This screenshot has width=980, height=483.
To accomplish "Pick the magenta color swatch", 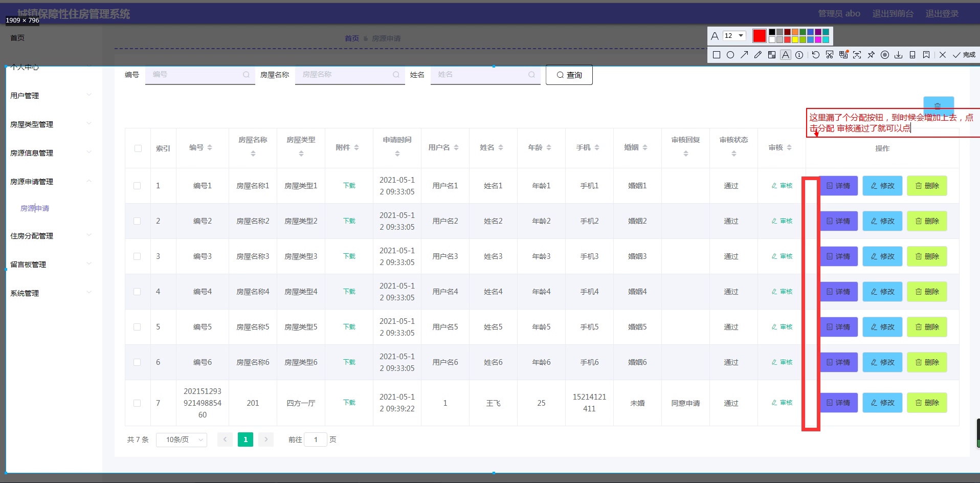I will click(x=818, y=39).
